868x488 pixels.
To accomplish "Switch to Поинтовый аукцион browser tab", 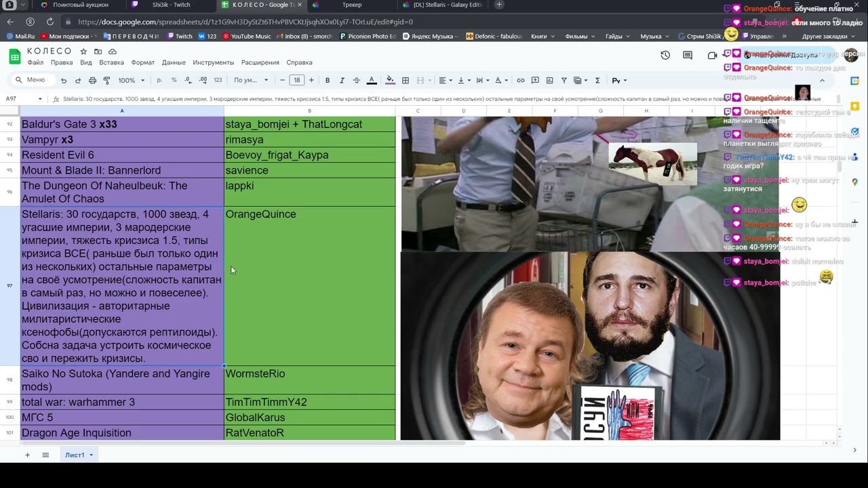I will pos(79,5).
